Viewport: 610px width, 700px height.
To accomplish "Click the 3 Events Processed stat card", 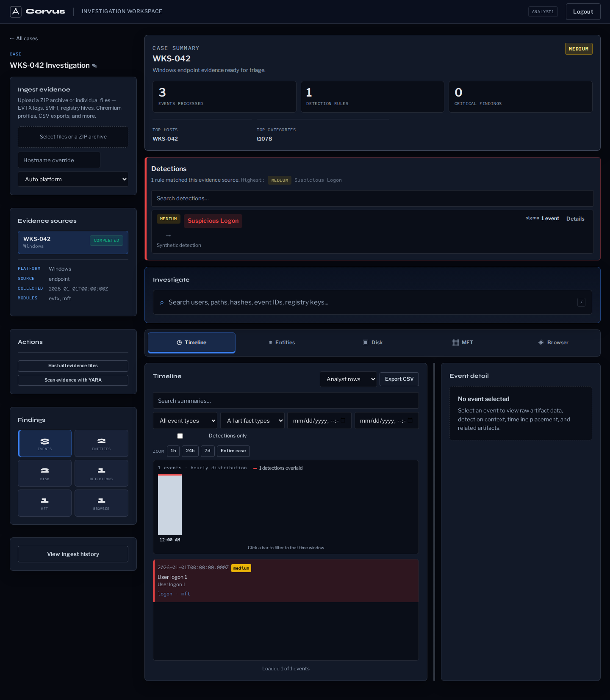I will point(225,97).
